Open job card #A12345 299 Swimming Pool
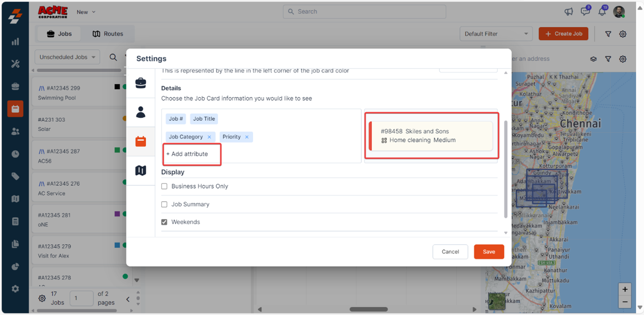This screenshot has width=644, height=315. (80, 92)
